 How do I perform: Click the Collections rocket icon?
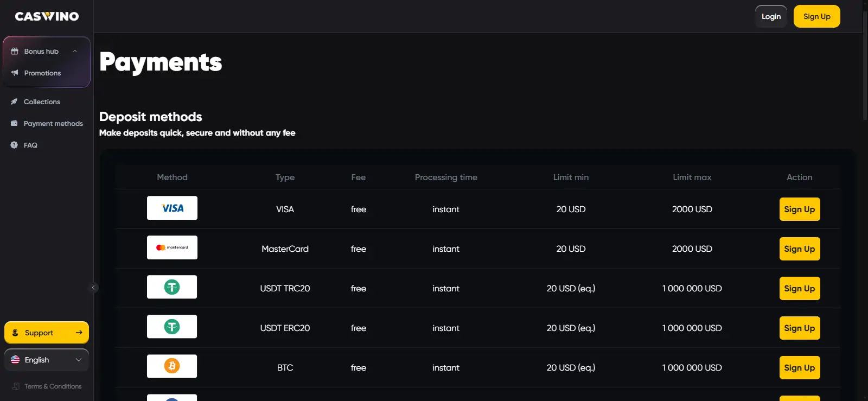14,101
